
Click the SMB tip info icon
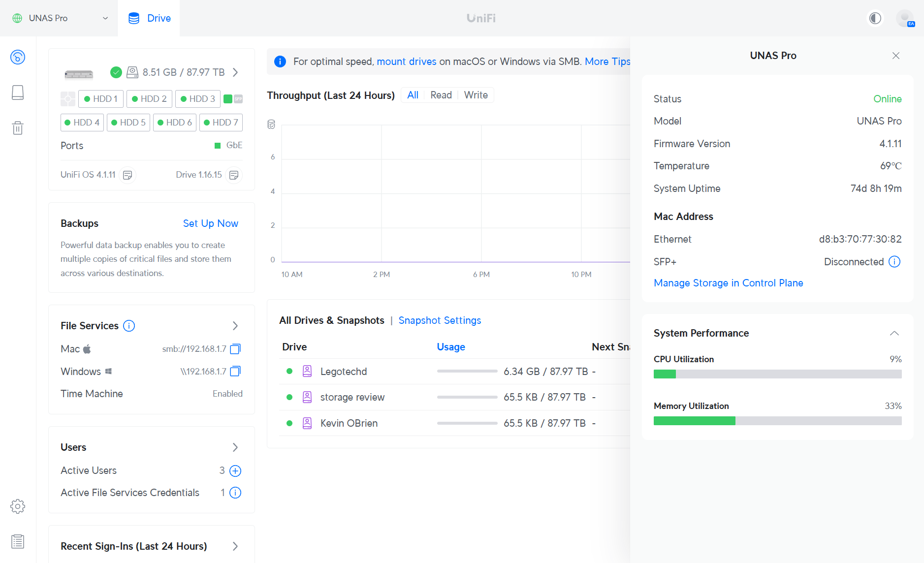click(280, 62)
